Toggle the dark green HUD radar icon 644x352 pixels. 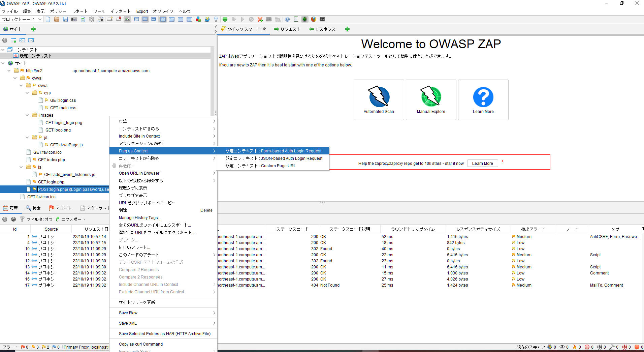pos(304,19)
